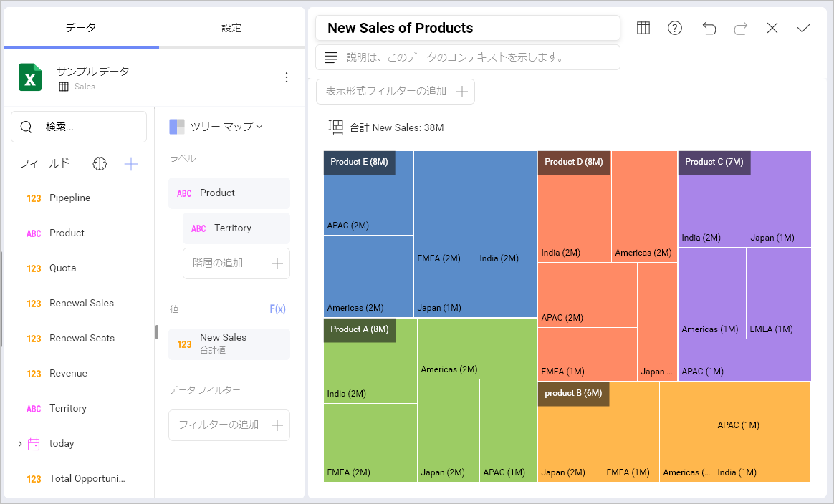Open the New Sales value field settings
834x504 pixels.
point(229,344)
